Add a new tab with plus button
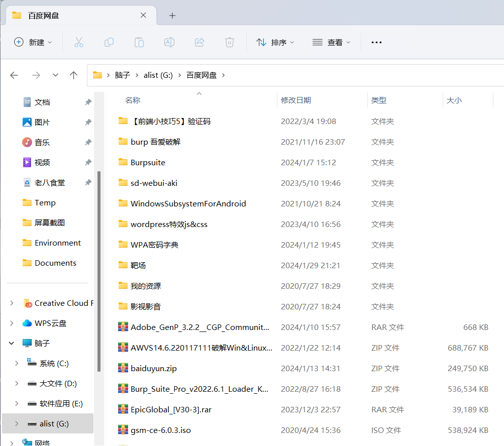The height and width of the screenshot is (446, 504). point(172,16)
